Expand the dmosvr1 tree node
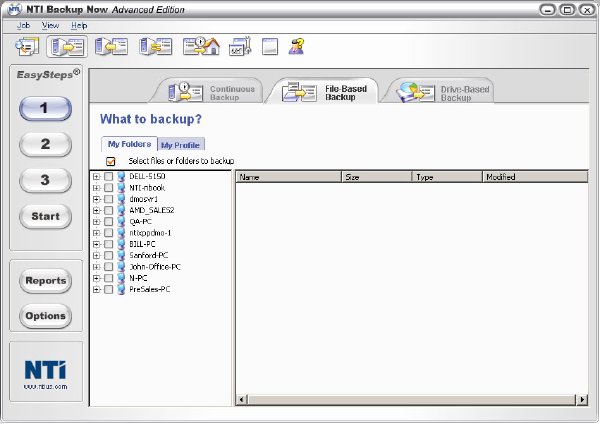The height and width of the screenshot is (424, 600). 96,199
